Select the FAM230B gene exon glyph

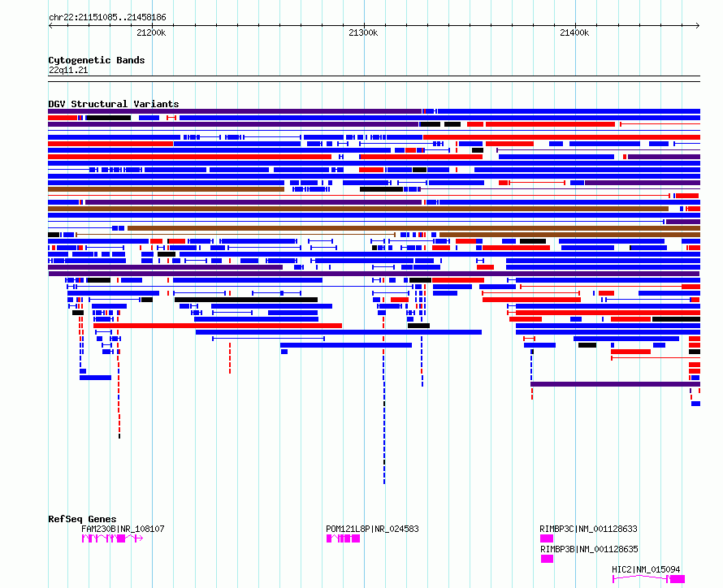(x=112, y=538)
